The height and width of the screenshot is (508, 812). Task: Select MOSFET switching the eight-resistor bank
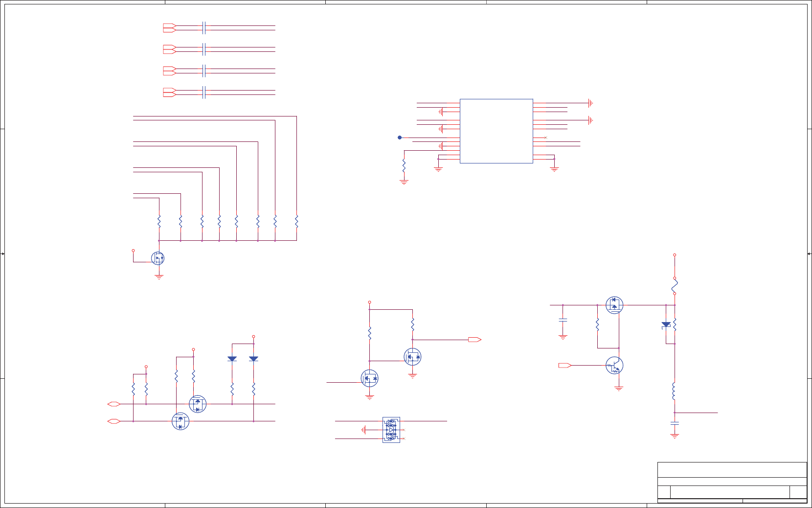click(x=158, y=258)
